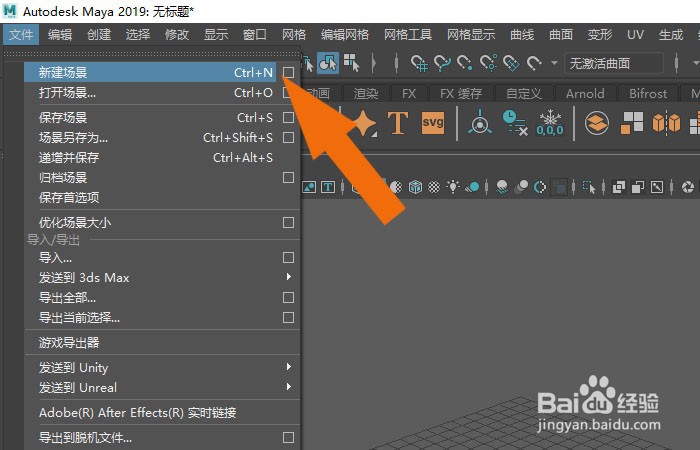Viewport: 700px width, 450px height.
Task: Choose 保存首选项 menu entry
Action: pos(162,198)
